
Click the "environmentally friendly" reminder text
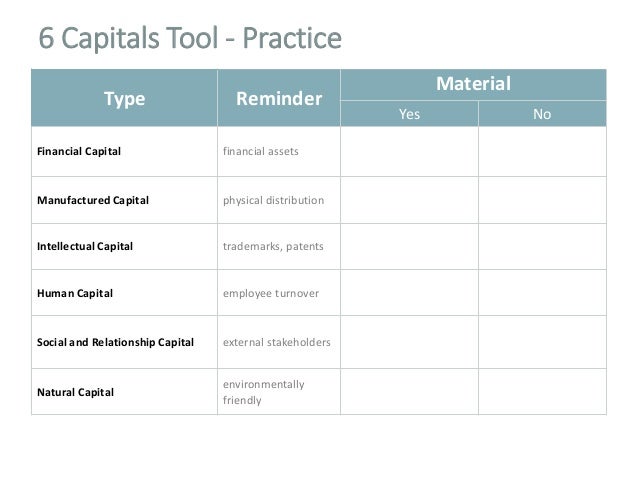(264, 392)
